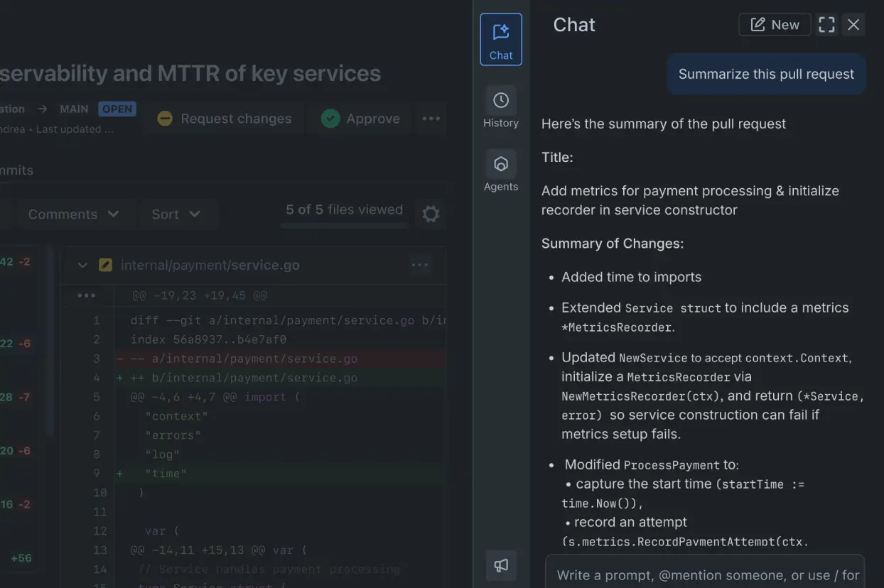Open the Chat panel icon in sidebar
Viewport: 884px width, 588px height.
pyautogui.click(x=500, y=40)
